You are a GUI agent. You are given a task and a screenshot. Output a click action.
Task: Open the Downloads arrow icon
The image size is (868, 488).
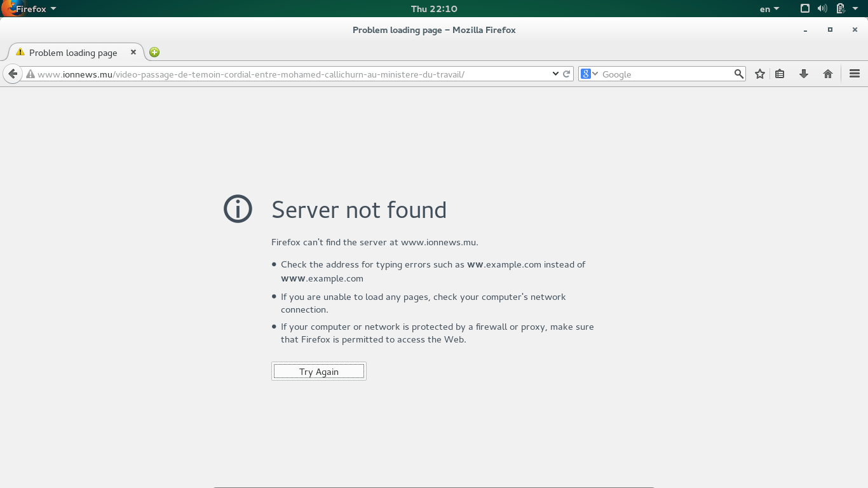pyautogui.click(x=804, y=74)
